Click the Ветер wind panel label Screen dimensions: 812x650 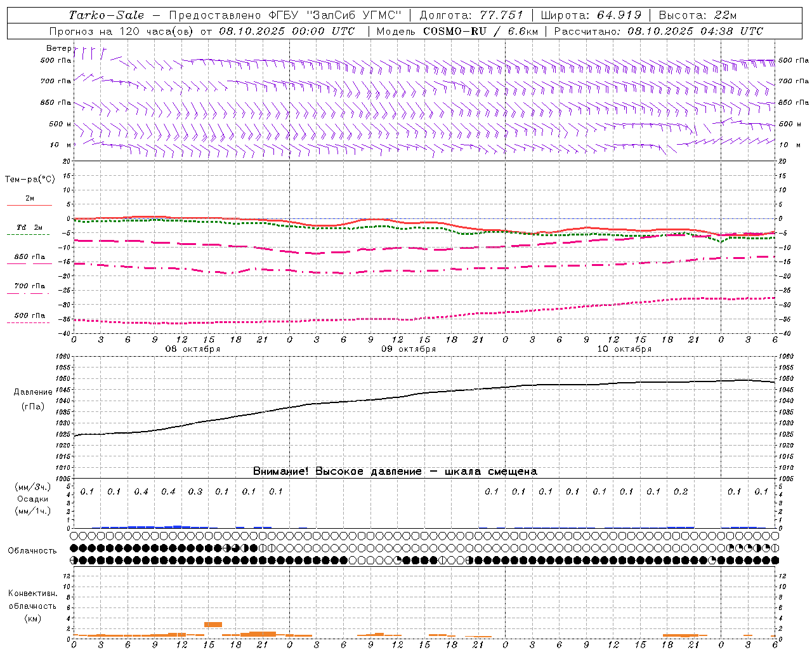58,48
